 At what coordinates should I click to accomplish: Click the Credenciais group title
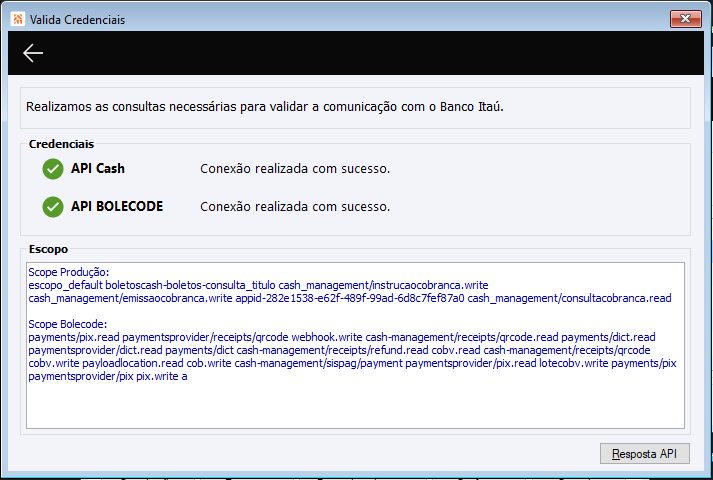[61, 144]
